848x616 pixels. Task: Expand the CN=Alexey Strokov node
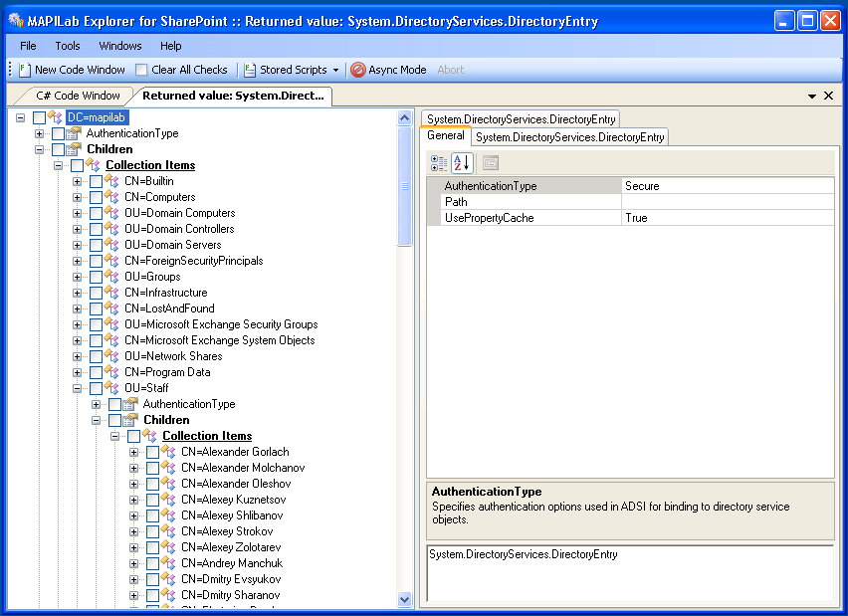click(133, 531)
